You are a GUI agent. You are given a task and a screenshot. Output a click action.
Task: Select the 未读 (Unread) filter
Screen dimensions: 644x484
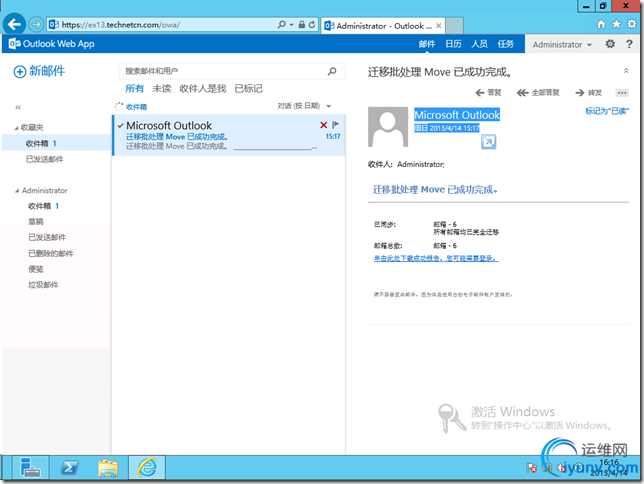pos(161,88)
